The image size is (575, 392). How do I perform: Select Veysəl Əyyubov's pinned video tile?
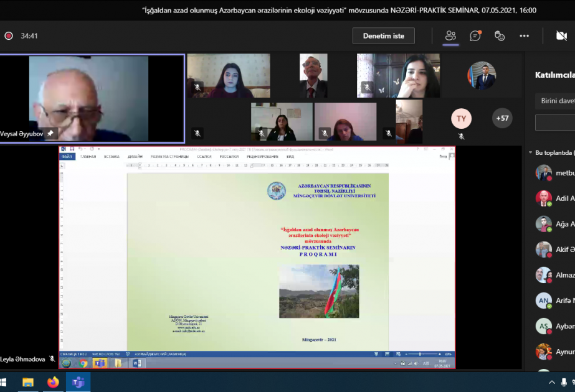coord(92,98)
